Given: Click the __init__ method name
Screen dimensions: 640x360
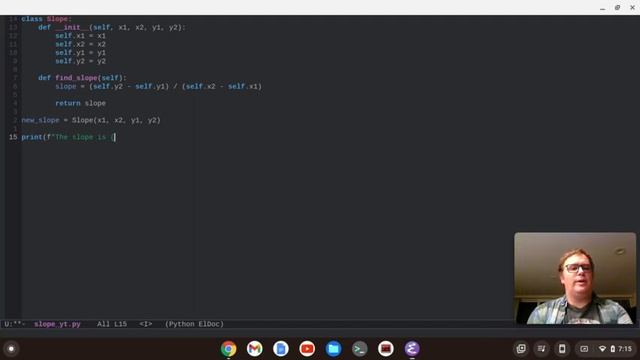Looking at the screenshot, I should coord(72,27).
